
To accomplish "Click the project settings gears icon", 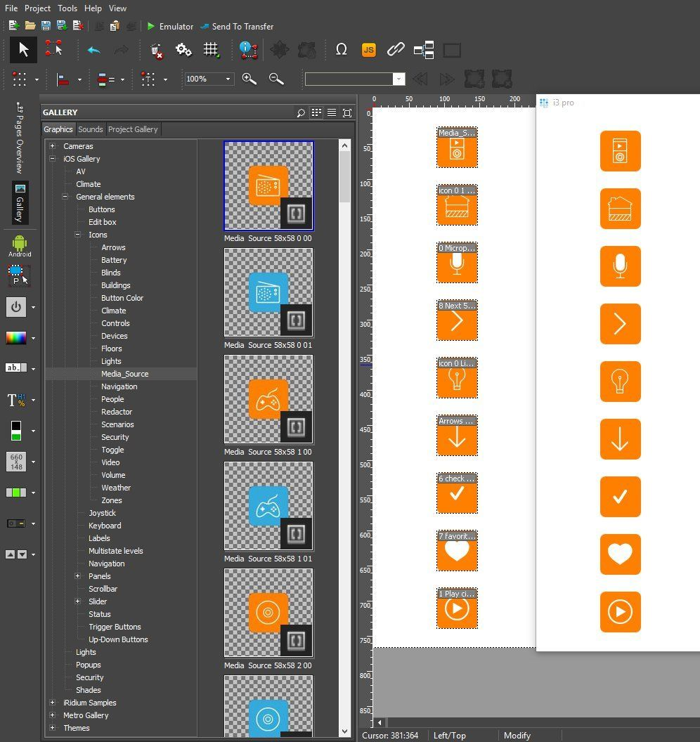I will 183,50.
